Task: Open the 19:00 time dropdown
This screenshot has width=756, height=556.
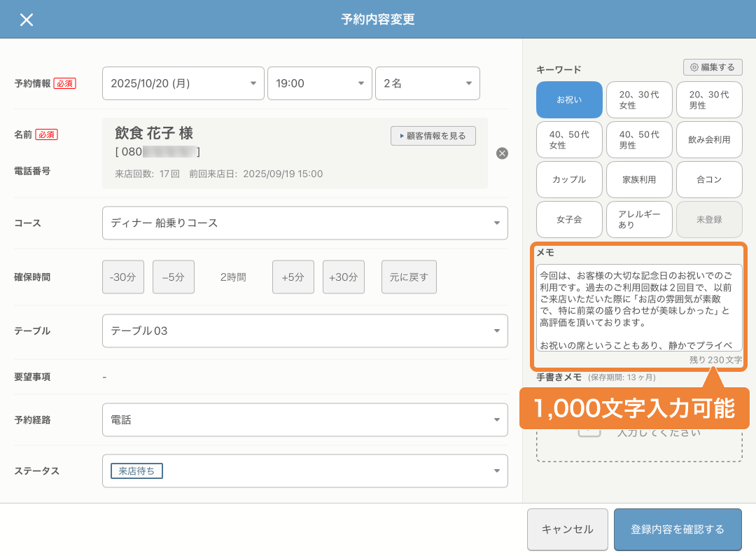Action: click(x=319, y=83)
